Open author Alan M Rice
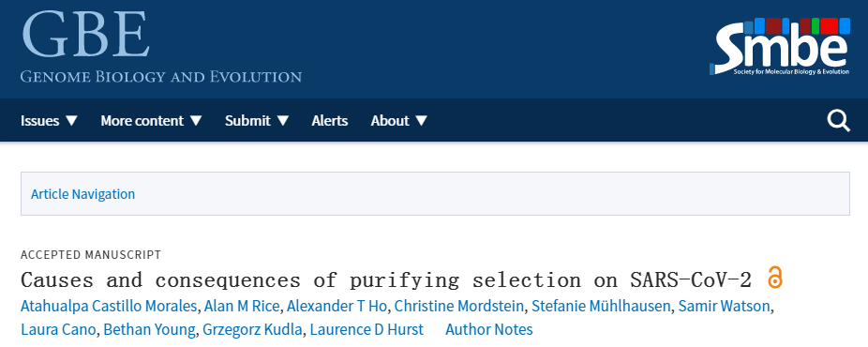868x347 pixels. click(241, 306)
